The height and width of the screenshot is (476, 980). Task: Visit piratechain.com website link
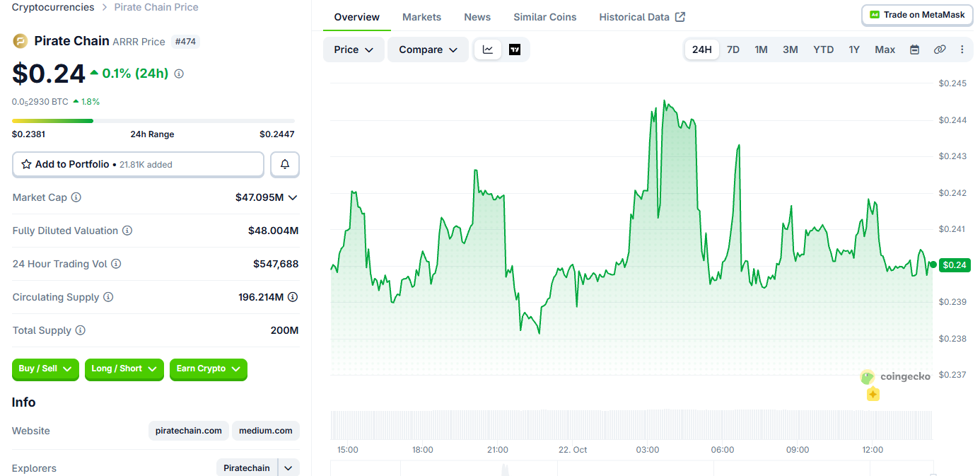point(188,431)
